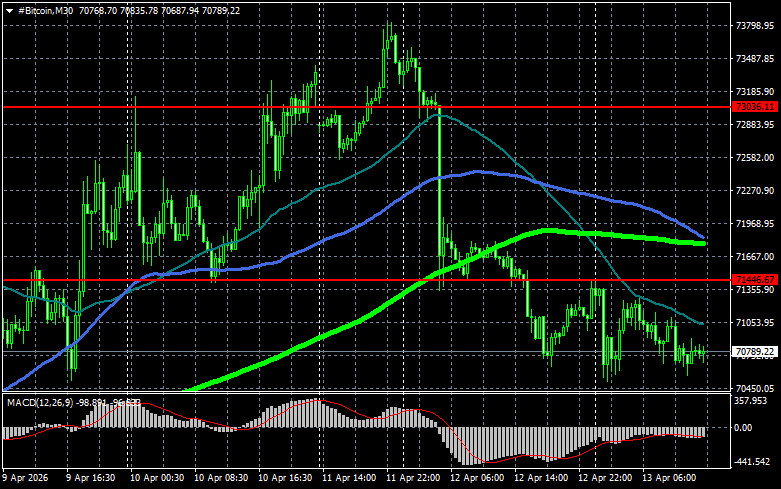Select the 73185.90 price scale value
This screenshot has height=489, width=781.
point(755,92)
